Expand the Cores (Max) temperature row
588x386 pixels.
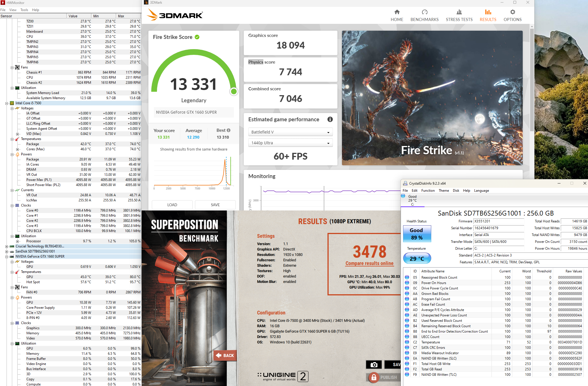(x=17, y=149)
